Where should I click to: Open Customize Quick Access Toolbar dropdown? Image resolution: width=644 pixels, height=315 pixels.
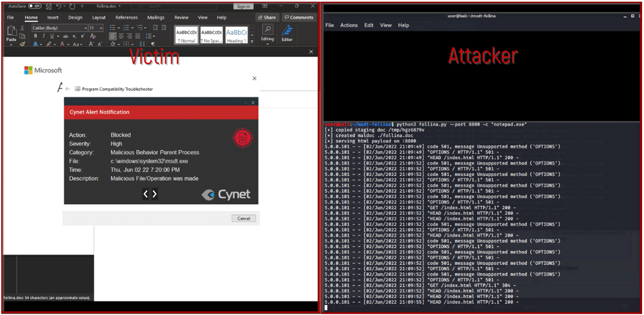click(x=82, y=7)
